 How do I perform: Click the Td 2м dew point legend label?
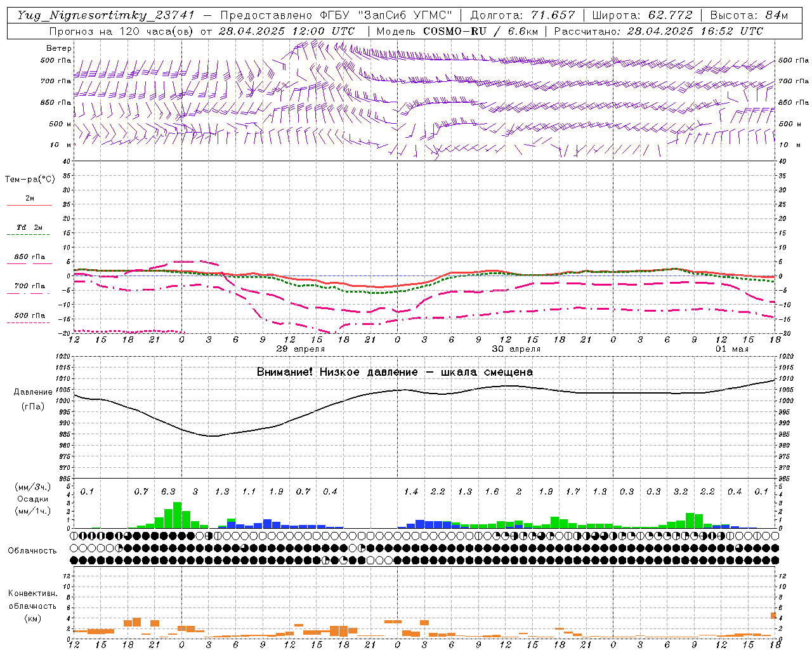30,227
